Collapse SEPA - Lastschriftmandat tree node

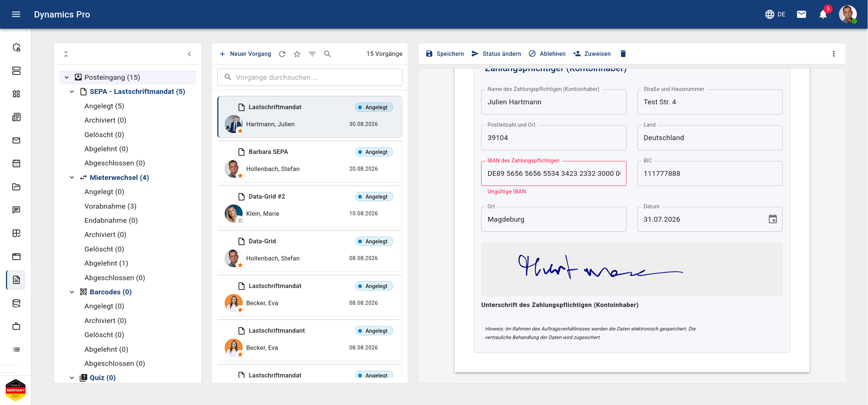pos(72,92)
